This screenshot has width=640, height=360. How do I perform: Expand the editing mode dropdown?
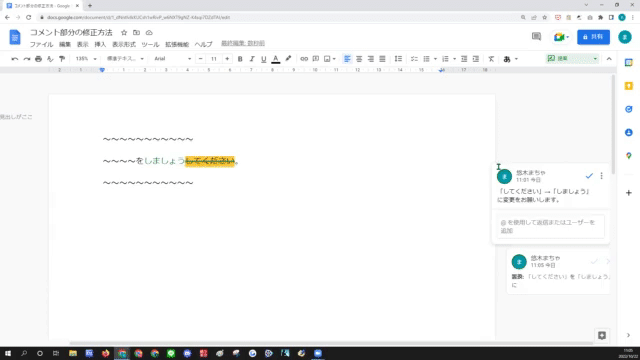click(x=572, y=59)
